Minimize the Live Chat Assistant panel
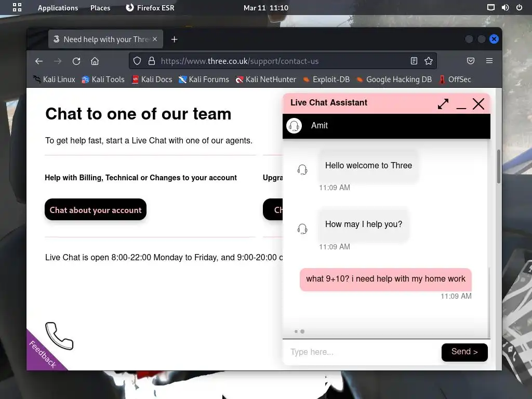532x399 pixels. point(461,107)
